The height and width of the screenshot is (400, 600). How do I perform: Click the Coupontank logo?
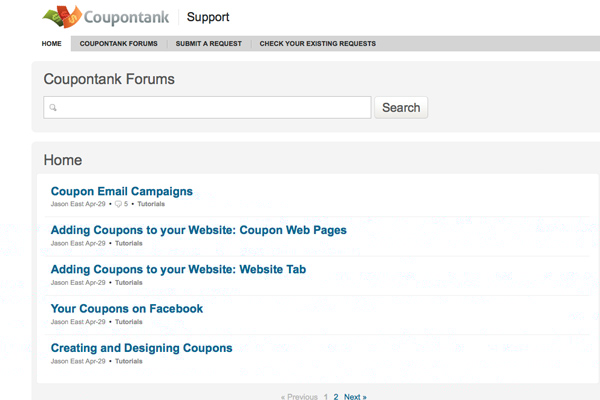106,17
